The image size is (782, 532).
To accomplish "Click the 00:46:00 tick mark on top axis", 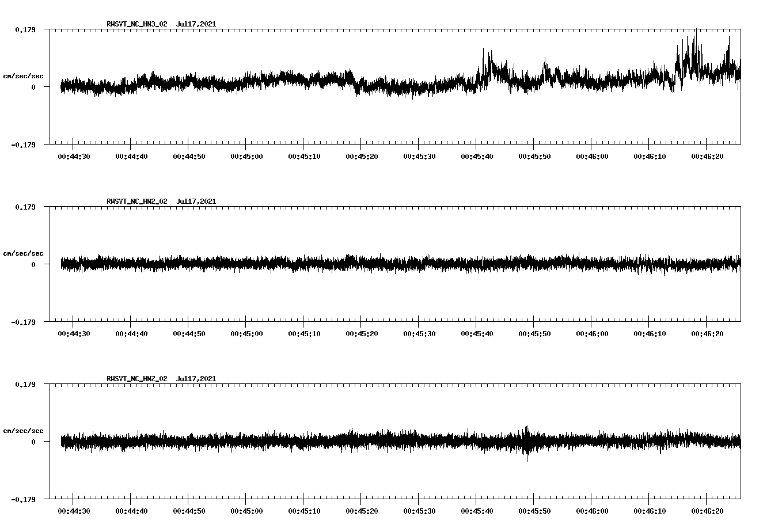I will [593, 146].
